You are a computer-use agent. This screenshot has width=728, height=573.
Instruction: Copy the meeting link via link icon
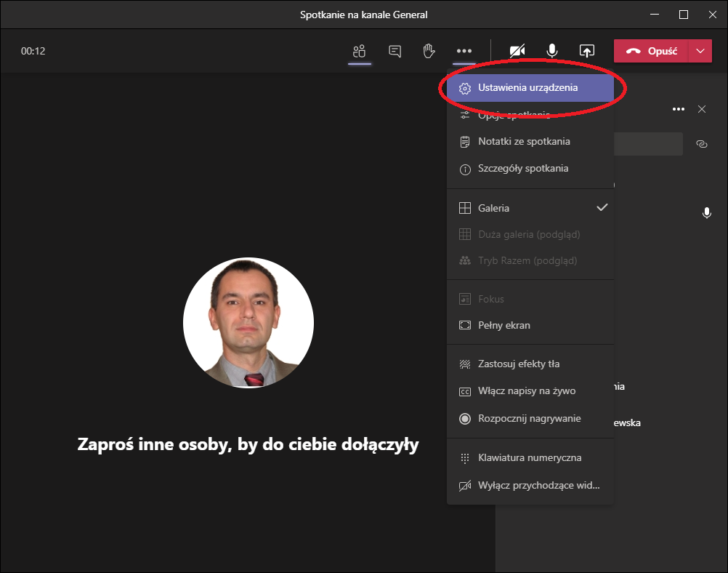click(x=701, y=144)
